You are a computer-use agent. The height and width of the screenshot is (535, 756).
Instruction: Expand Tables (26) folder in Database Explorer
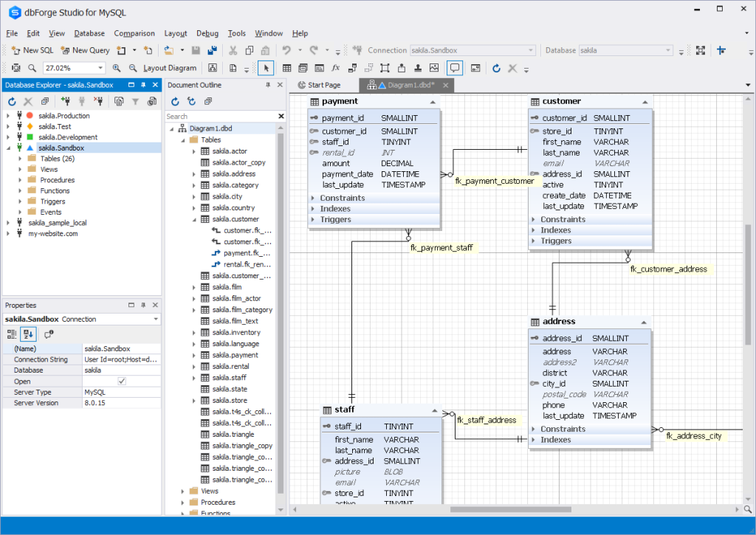click(x=20, y=159)
